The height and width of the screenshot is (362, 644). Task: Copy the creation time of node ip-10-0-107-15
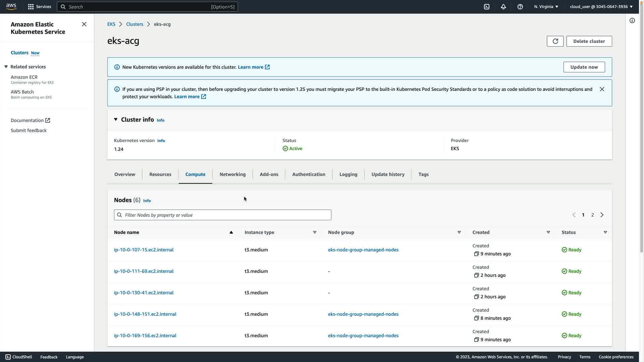[x=476, y=254]
